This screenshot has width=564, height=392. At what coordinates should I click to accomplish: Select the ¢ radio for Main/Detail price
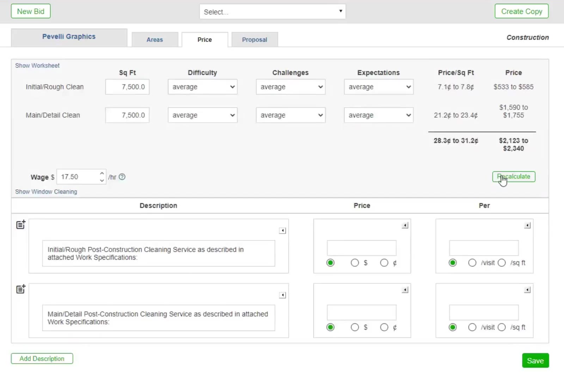384,327
